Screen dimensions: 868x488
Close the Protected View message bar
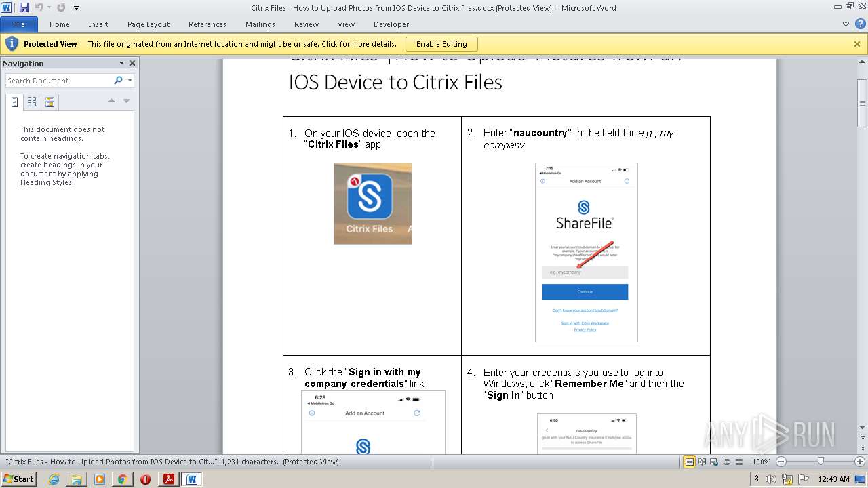pyautogui.click(x=857, y=44)
